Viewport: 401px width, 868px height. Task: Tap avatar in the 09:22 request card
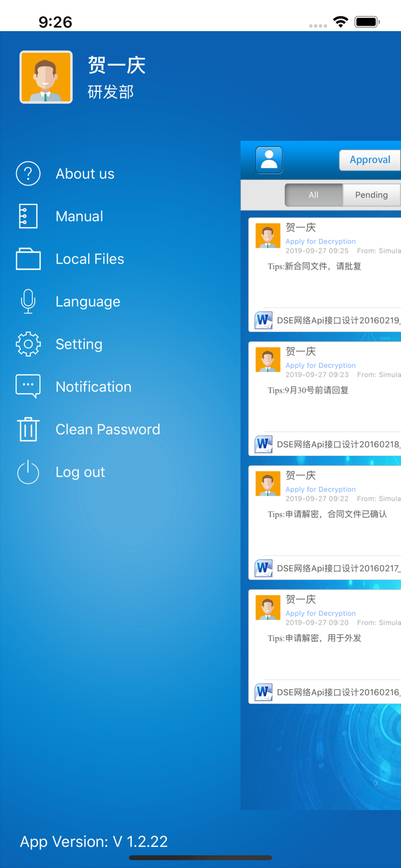(x=268, y=484)
